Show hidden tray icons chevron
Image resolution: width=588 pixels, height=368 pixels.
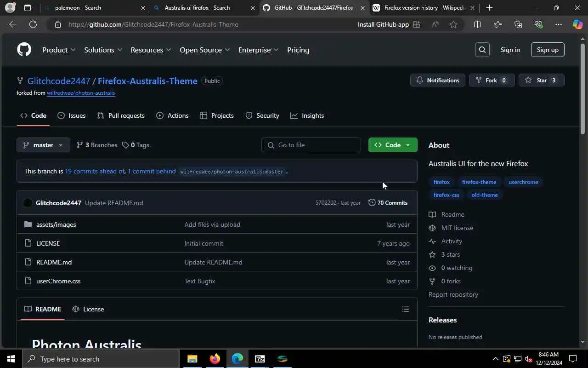tap(495, 359)
